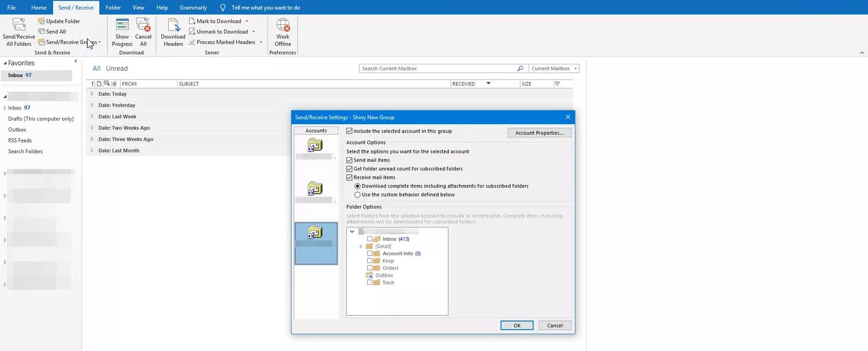This screenshot has width=868, height=351.
Task: Click Send/Receive All Folders icon
Action: pos(19,26)
